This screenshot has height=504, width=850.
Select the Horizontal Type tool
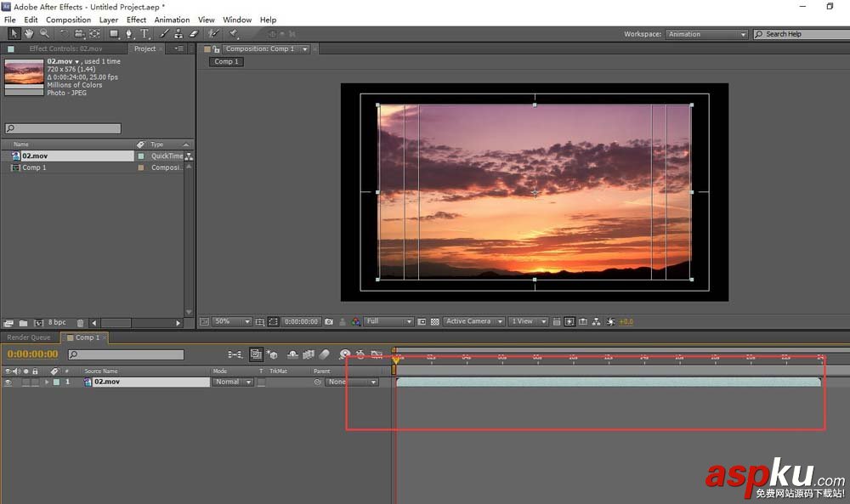[144, 34]
